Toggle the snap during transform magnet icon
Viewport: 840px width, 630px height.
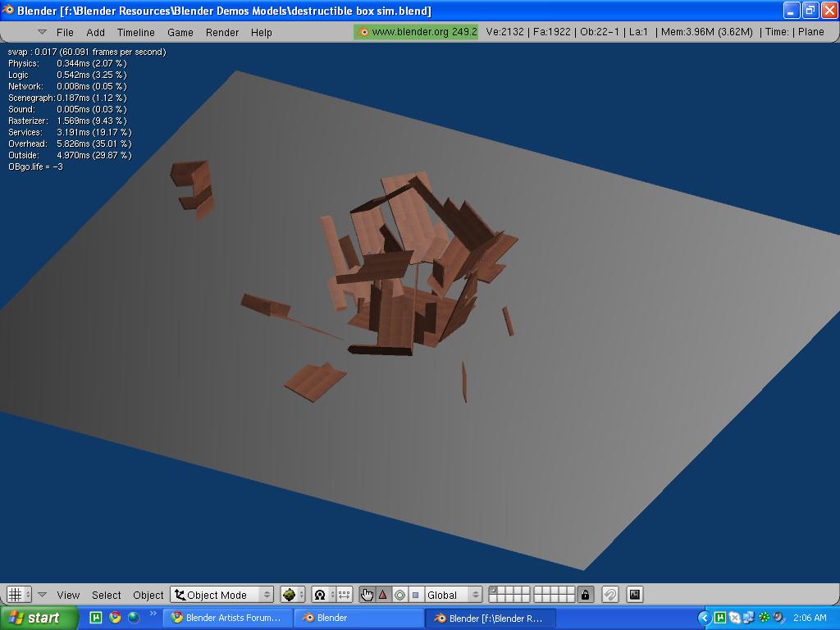tap(610, 595)
